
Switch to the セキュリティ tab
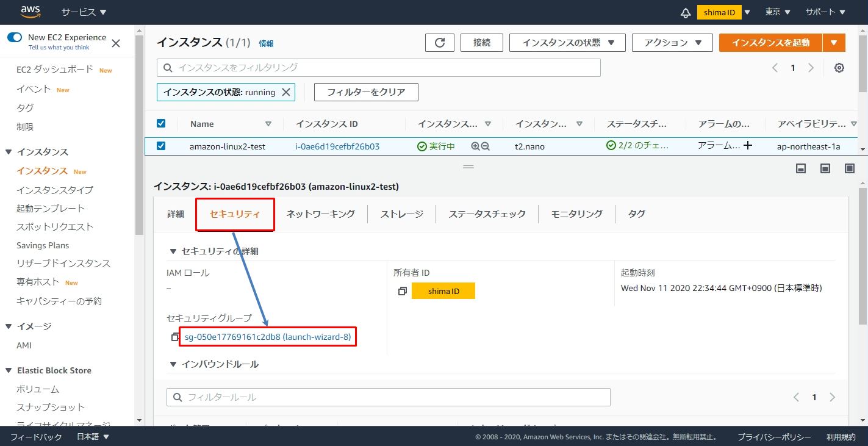point(235,214)
